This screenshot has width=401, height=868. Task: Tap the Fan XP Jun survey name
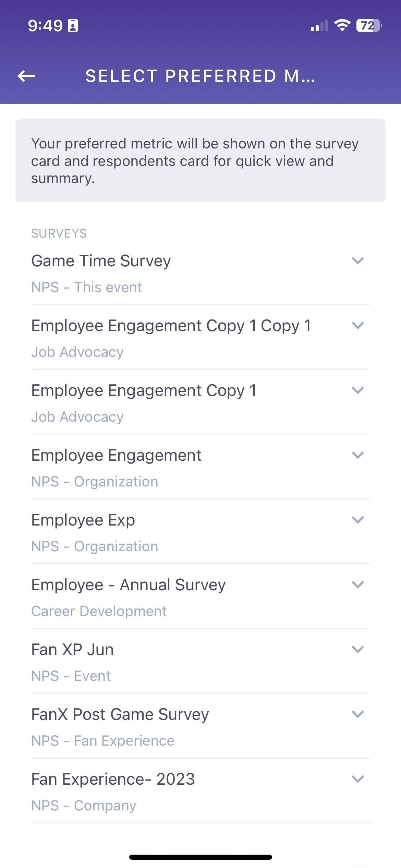[x=72, y=650]
